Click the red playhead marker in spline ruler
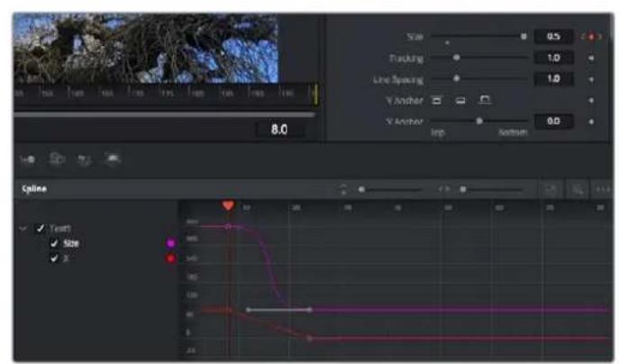The width and height of the screenshot is (619, 364). [228, 205]
